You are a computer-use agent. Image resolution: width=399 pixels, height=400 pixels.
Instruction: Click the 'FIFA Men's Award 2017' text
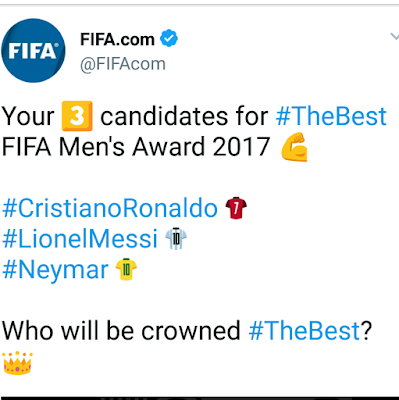pos(136,147)
